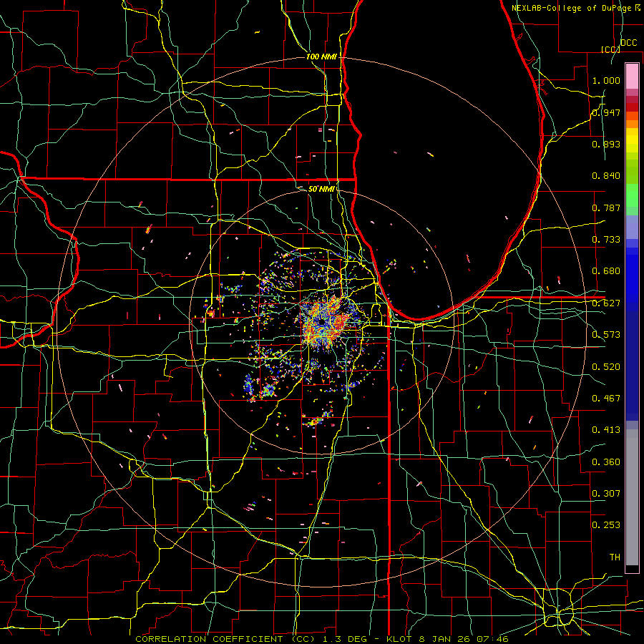Select the 0.840 legend value
This screenshot has width=644, height=644.
[606, 176]
